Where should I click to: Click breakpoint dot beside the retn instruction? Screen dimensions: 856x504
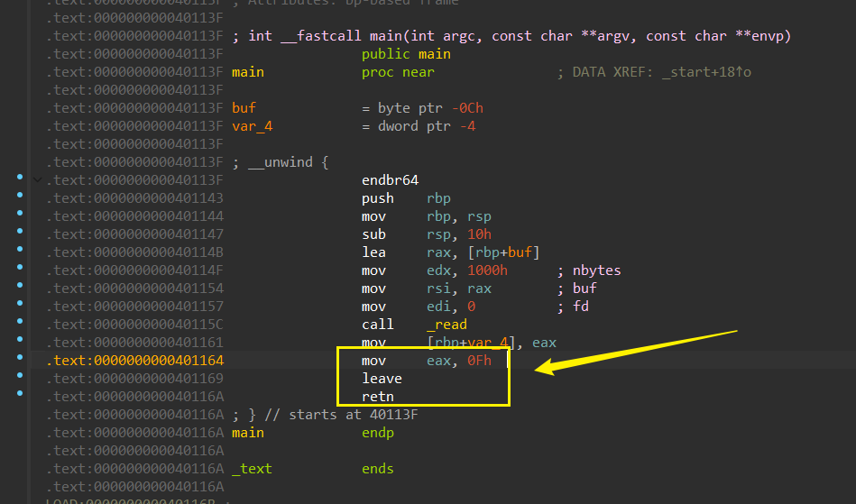(20, 394)
